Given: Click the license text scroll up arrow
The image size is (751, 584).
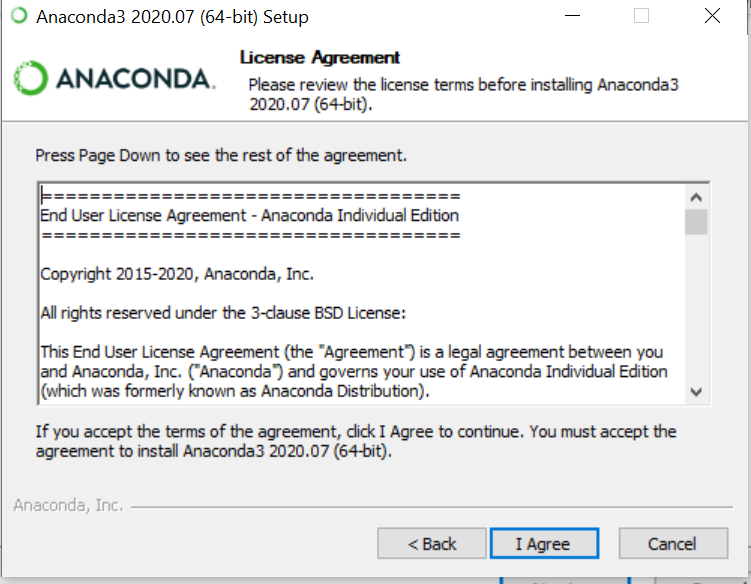Looking at the screenshot, I should (x=696, y=197).
